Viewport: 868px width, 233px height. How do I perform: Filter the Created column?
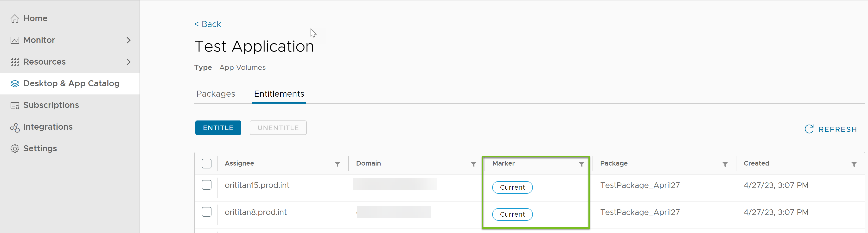click(x=854, y=164)
